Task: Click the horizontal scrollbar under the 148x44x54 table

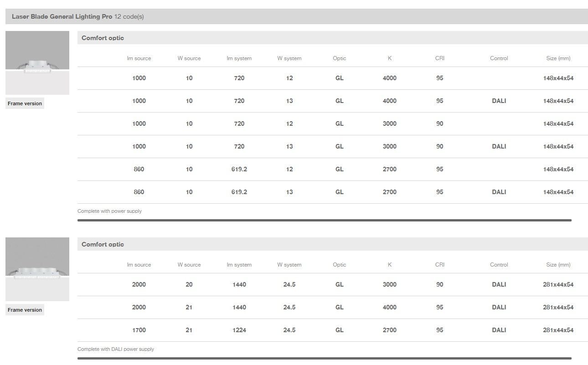Action: pyautogui.click(x=325, y=220)
